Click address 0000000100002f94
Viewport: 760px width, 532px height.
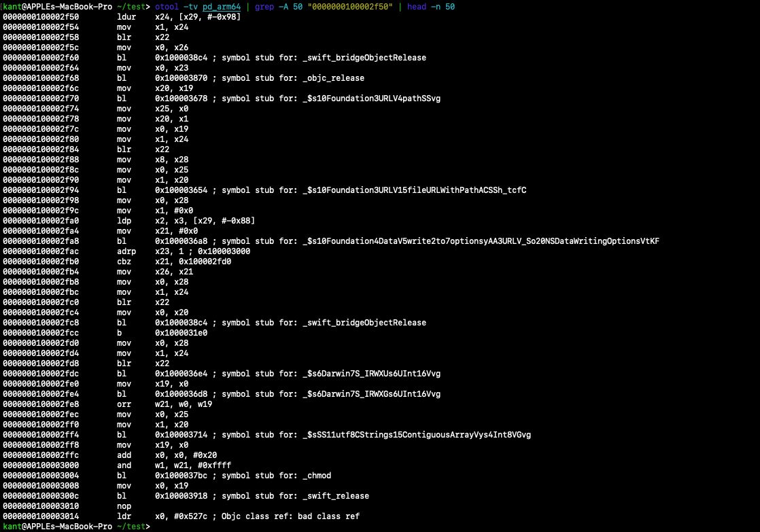[41, 190]
